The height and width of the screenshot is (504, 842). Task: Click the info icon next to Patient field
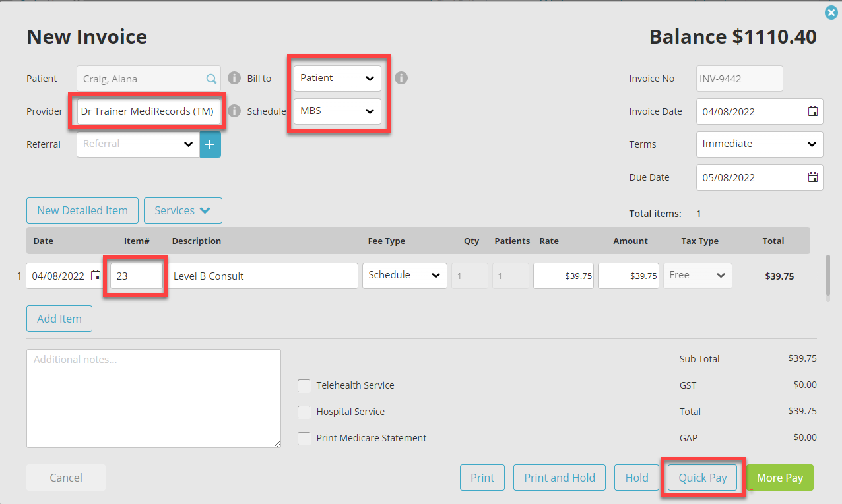click(x=234, y=78)
